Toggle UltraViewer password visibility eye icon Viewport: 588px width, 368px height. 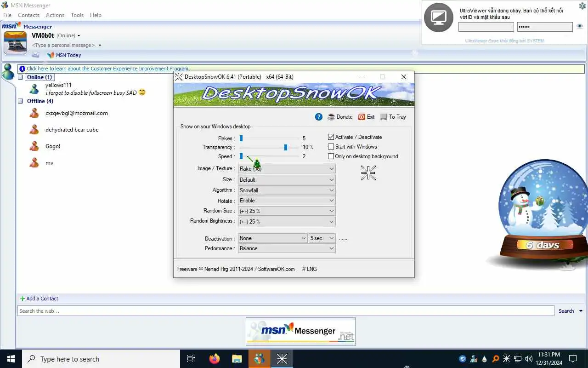(x=580, y=27)
